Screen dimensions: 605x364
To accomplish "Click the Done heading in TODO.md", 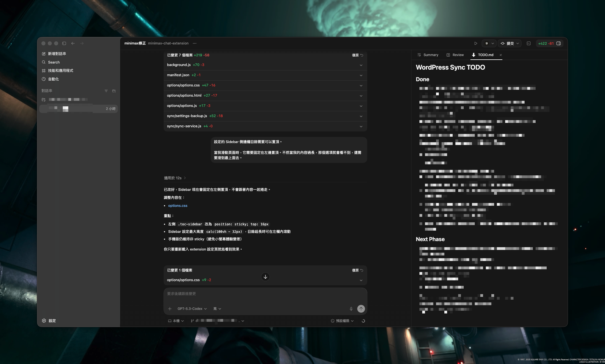I will (423, 80).
